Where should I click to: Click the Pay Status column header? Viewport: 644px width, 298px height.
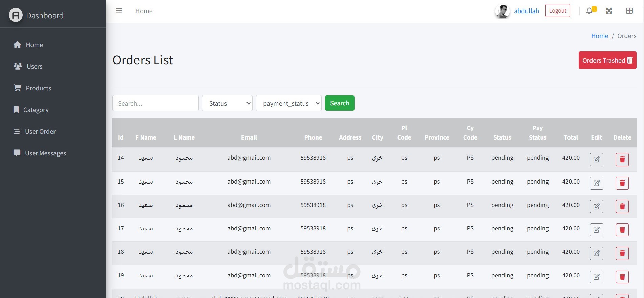click(x=538, y=133)
